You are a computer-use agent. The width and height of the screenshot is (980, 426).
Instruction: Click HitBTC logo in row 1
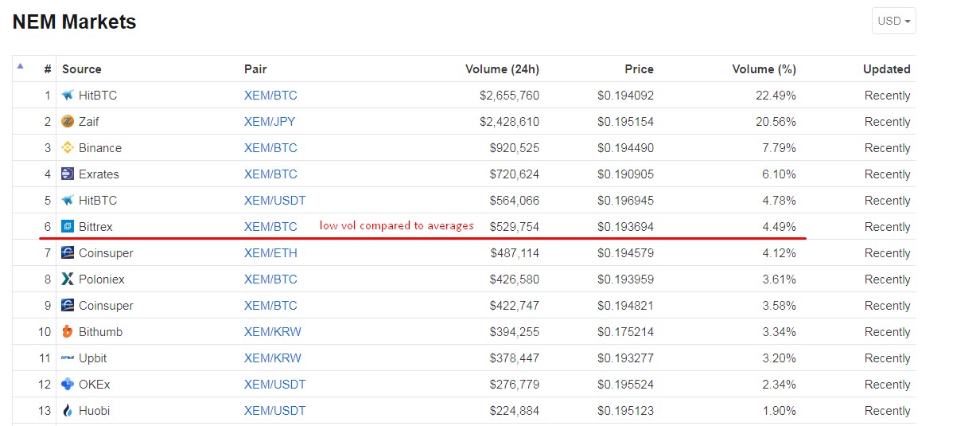coord(68,96)
